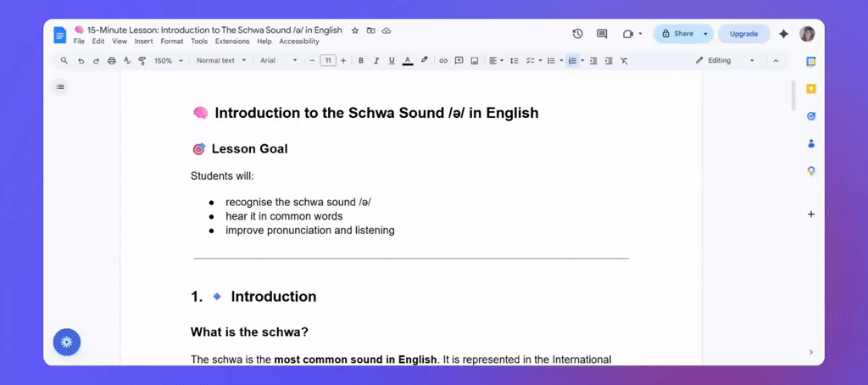Open the text color picker
868x385 pixels.
pos(408,60)
